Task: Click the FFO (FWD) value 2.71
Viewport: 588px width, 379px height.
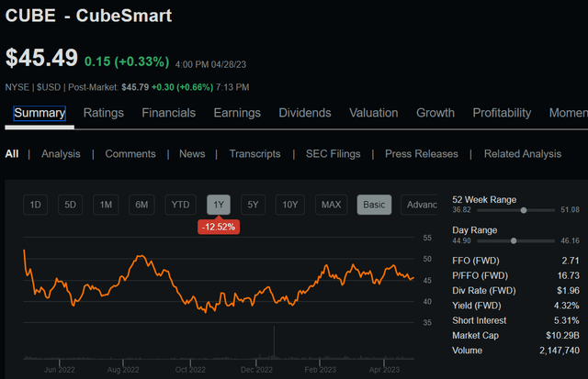Action: (571, 261)
